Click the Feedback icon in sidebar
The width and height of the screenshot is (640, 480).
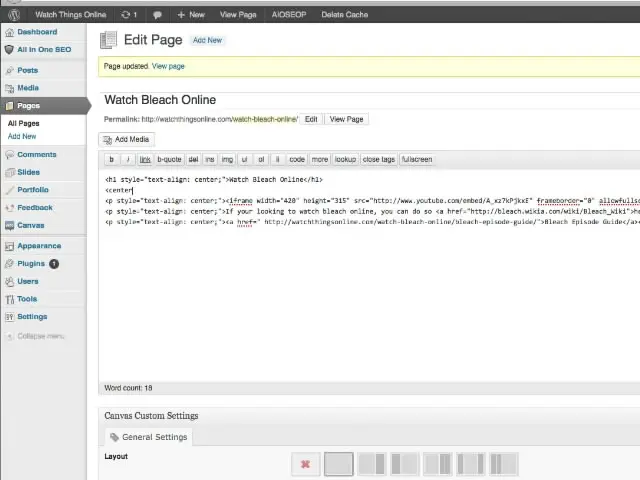[9, 208]
